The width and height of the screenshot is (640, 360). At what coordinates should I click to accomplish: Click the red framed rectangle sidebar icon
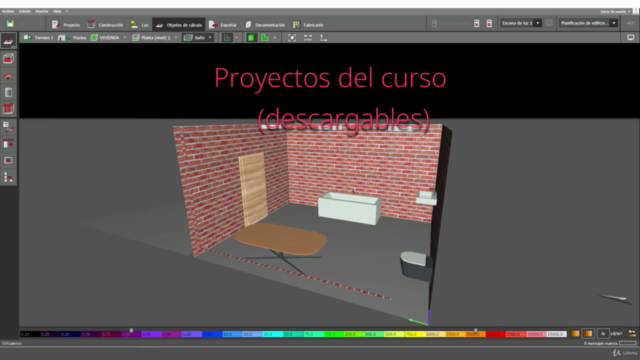point(9,160)
